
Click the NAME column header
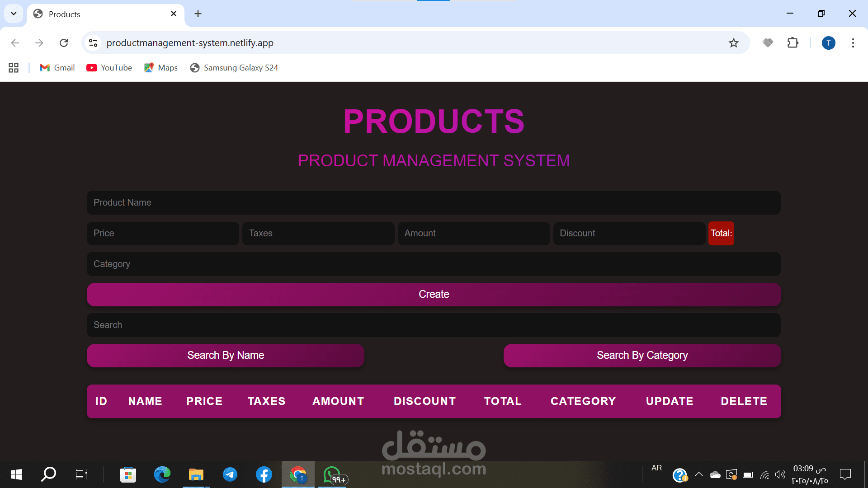(145, 401)
